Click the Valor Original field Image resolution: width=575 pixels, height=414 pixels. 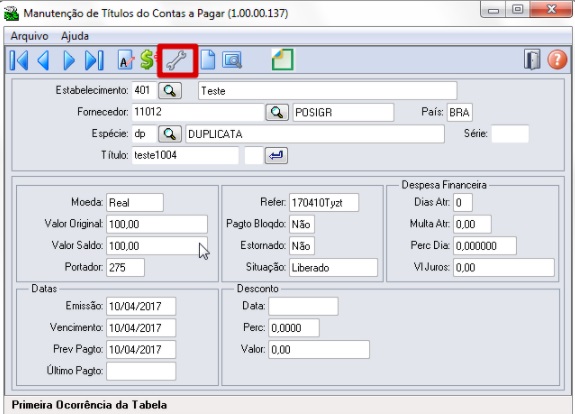coord(157,224)
